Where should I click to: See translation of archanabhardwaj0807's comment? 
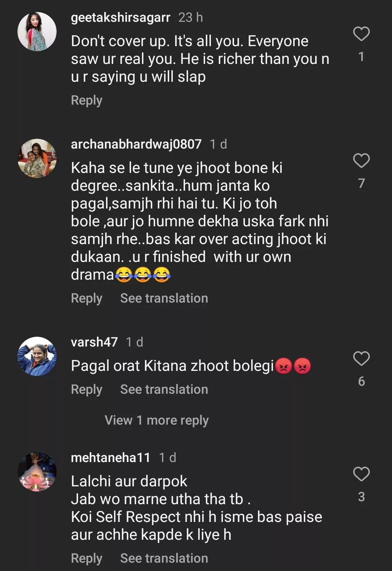pos(164,298)
